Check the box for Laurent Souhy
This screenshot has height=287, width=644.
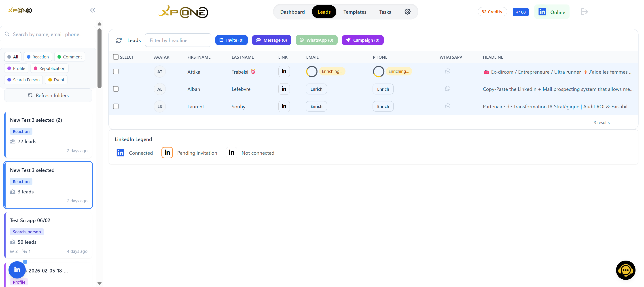116,106
